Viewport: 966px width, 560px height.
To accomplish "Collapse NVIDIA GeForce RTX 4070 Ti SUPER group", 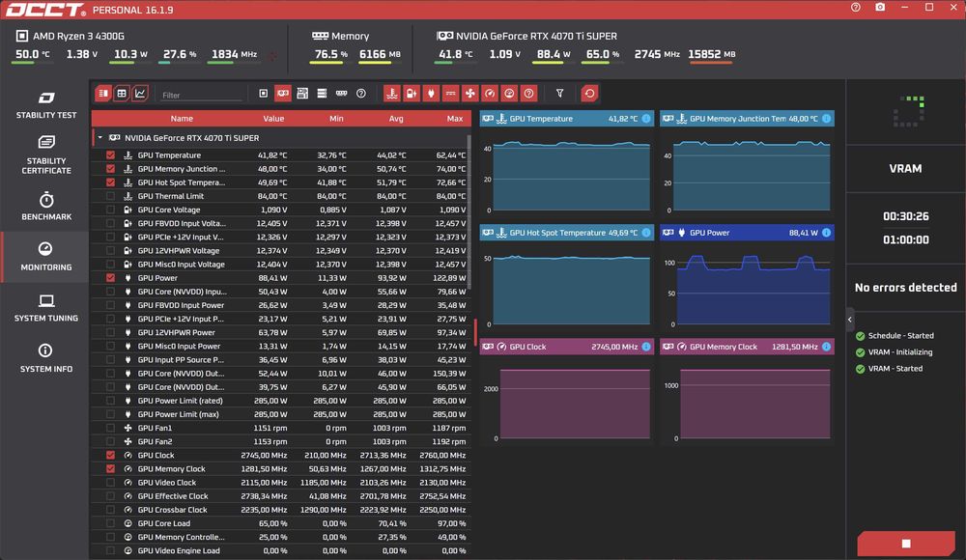I will (x=99, y=138).
